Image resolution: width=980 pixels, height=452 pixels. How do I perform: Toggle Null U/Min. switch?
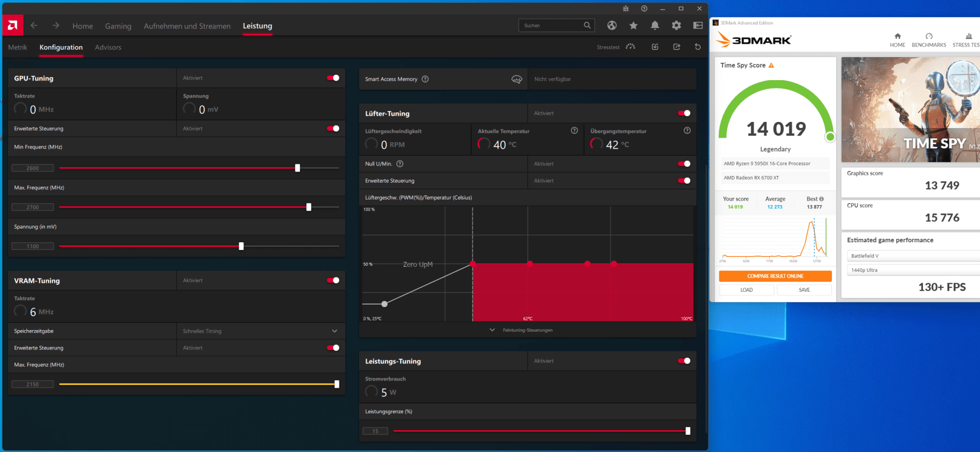coord(684,164)
